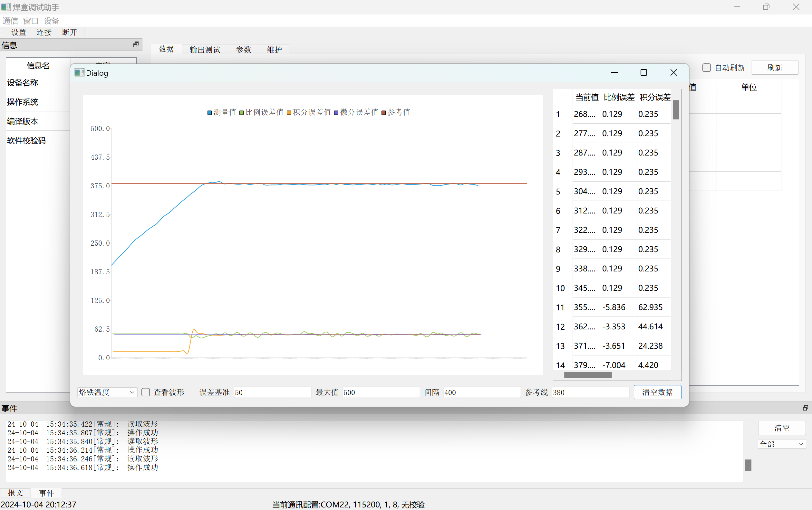Viewport: 812px width, 510px height.
Task: Select the 操作系统 row in the info table
Action: (x=38, y=102)
